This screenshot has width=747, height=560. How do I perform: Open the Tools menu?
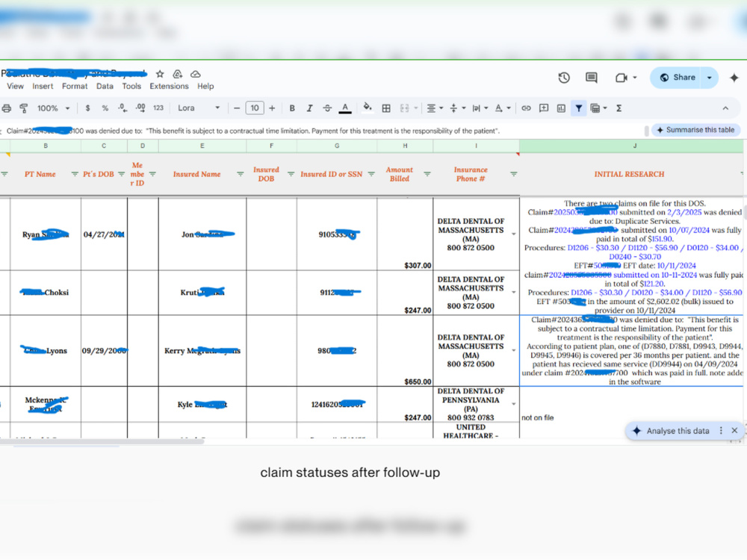pos(131,86)
